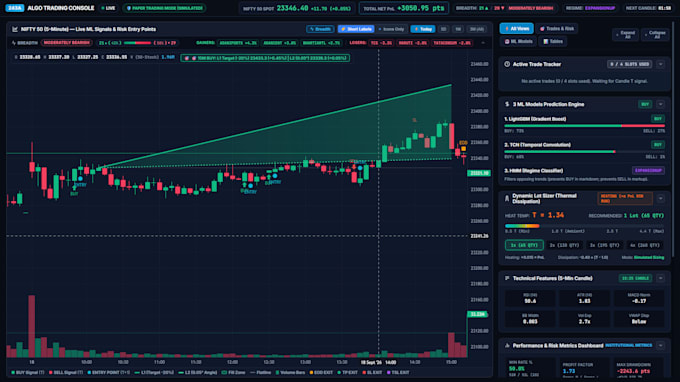Click the green live status dot beside LIVE

[x=103, y=8]
